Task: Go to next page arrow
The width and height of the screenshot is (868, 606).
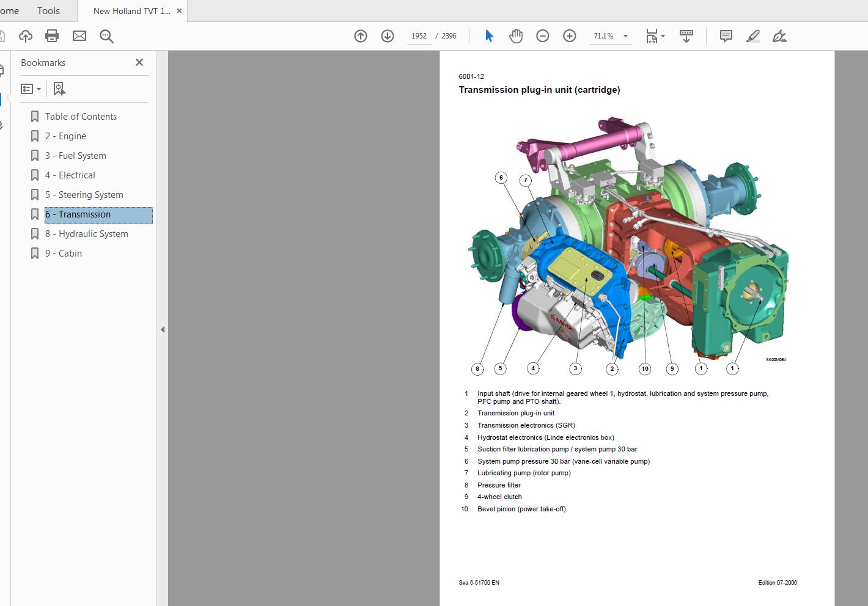Action: [x=388, y=36]
